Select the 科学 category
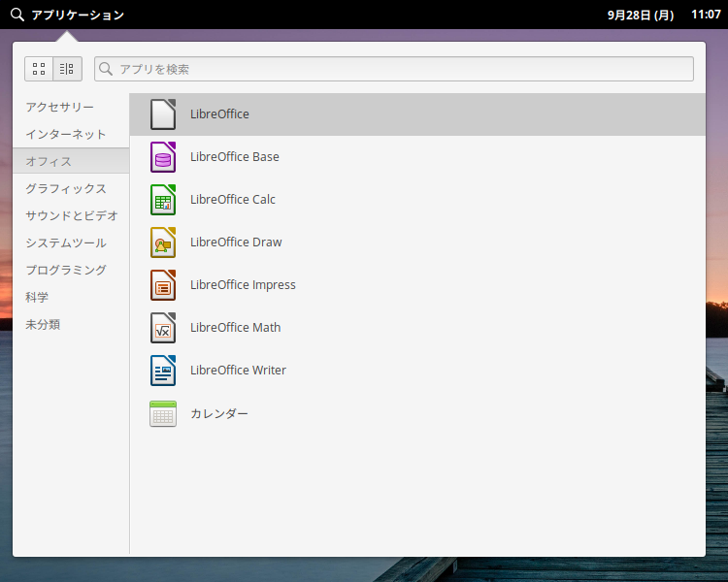This screenshot has width=728, height=582. (71, 297)
